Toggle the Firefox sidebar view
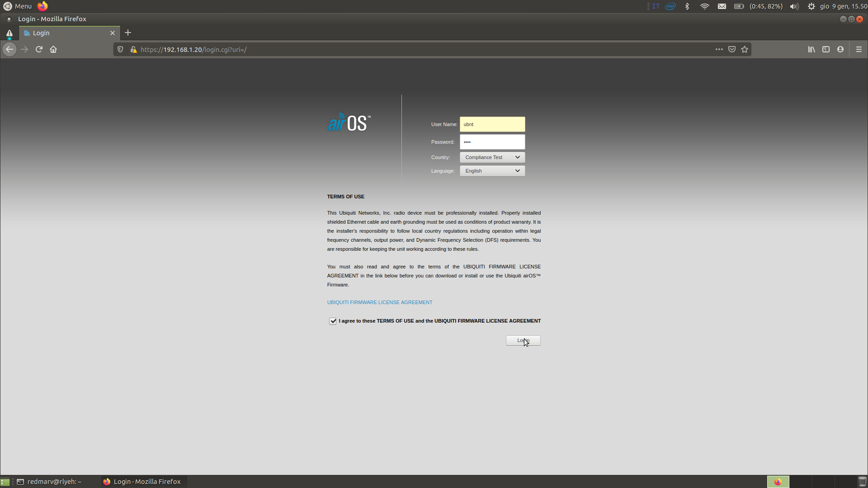This screenshot has height=488, width=868. point(826,49)
